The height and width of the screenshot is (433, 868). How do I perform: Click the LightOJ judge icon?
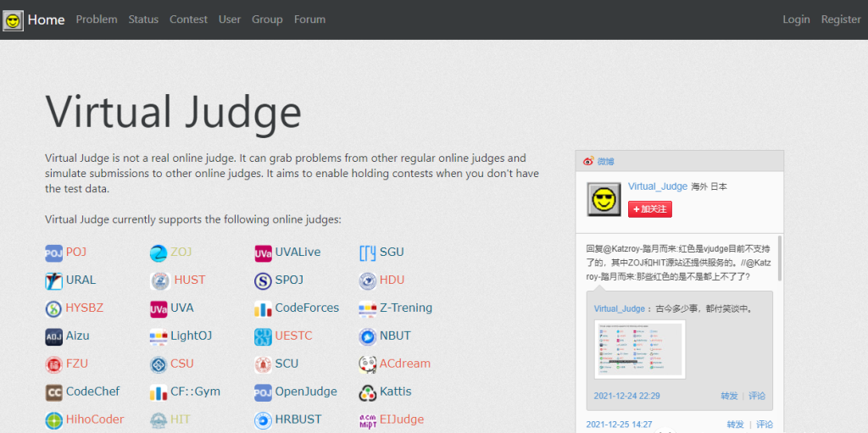(x=159, y=336)
